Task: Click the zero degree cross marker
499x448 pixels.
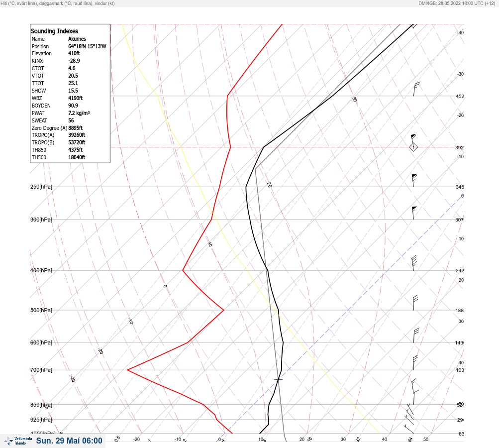Action: [278, 379]
